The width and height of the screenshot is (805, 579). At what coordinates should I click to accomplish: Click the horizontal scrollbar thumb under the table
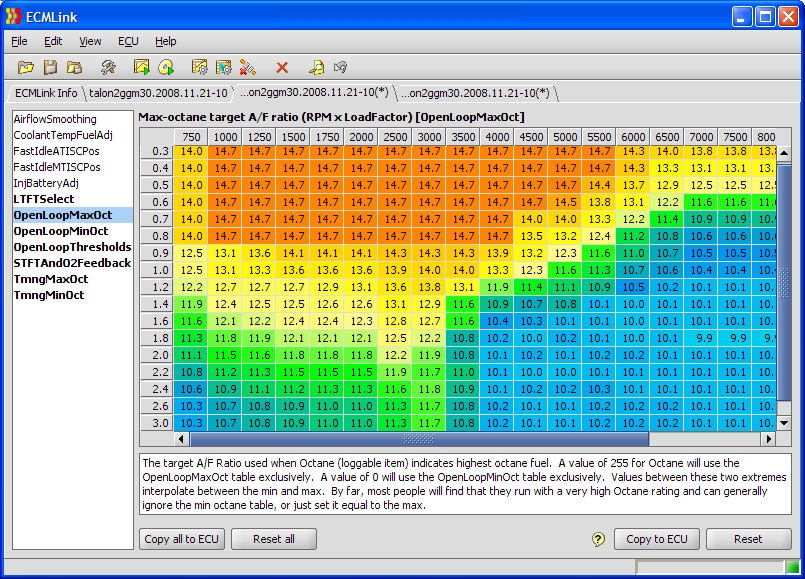tap(418, 439)
